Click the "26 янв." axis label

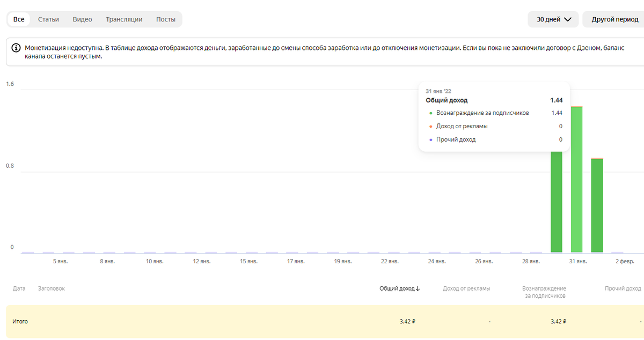pos(484,261)
